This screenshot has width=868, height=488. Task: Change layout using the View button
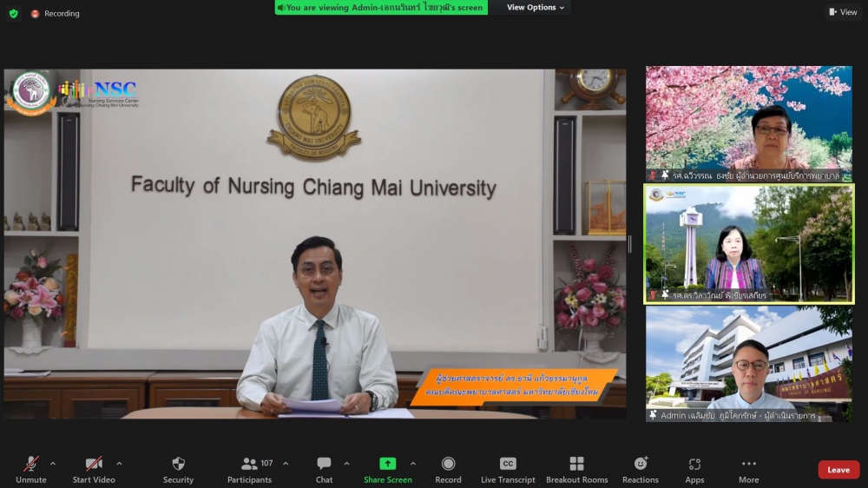pyautogui.click(x=843, y=12)
